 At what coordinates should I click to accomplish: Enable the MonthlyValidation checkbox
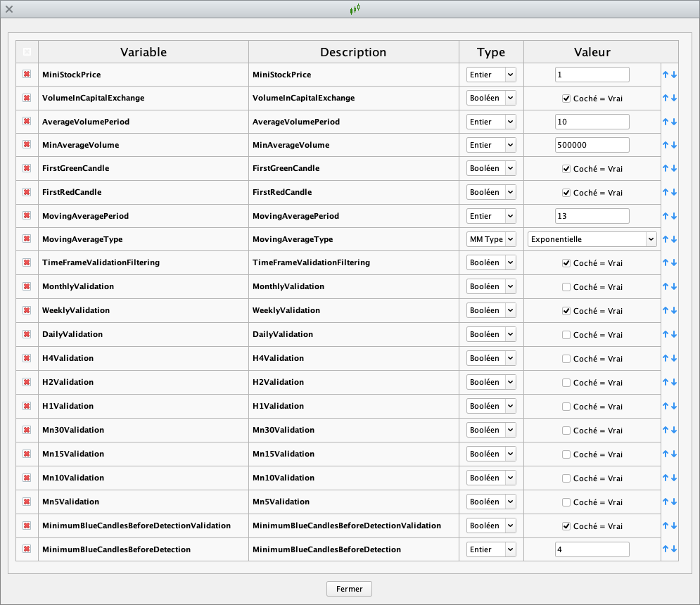pyautogui.click(x=566, y=286)
